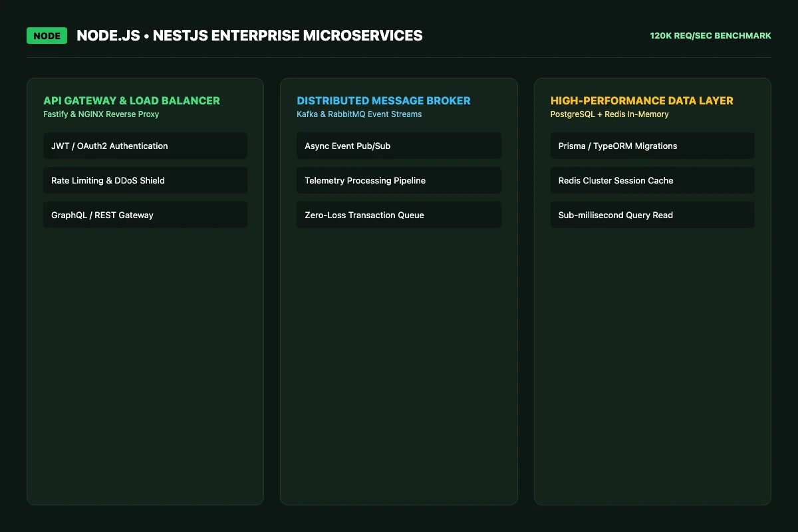Select Telemetry Processing Pipeline row
The width and height of the screenshot is (798, 532).
(399, 180)
